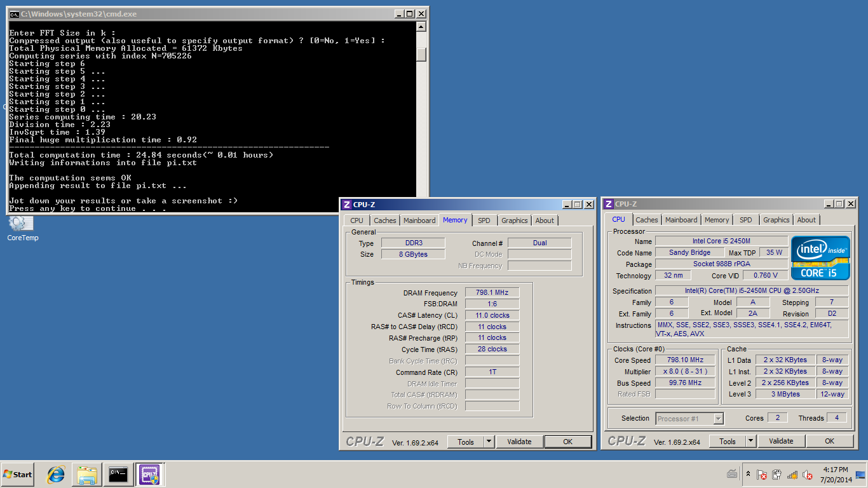Click Bus Speed value 99.76 MHz
868x488 pixels.
click(x=685, y=383)
